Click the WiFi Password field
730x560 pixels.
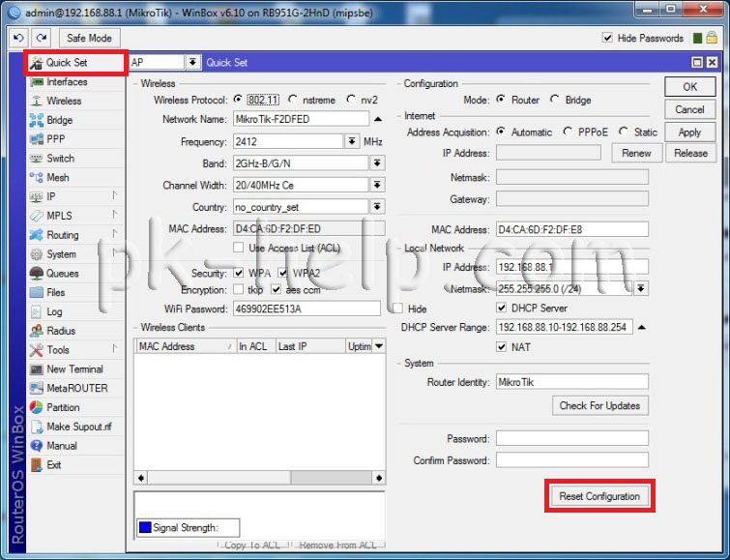pyautogui.click(x=307, y=309)
